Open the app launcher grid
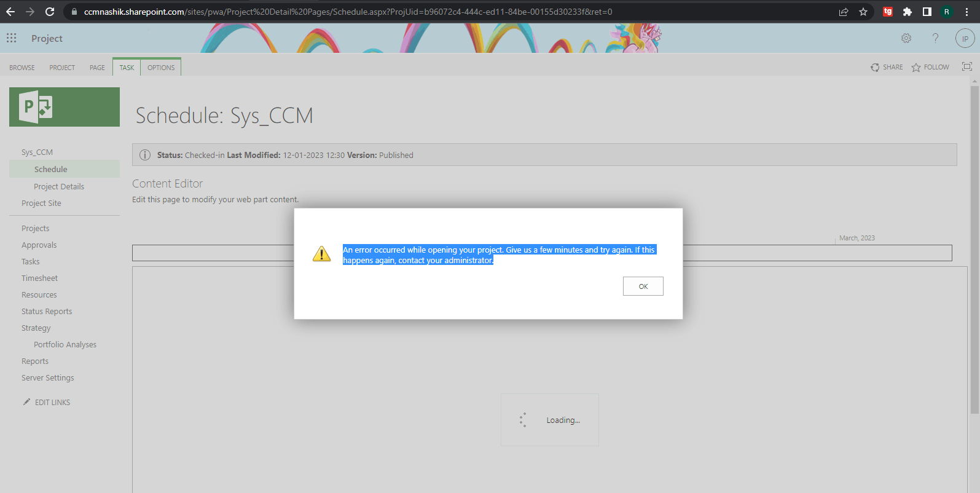Viewport: 980px width, 493px height. 12,38
